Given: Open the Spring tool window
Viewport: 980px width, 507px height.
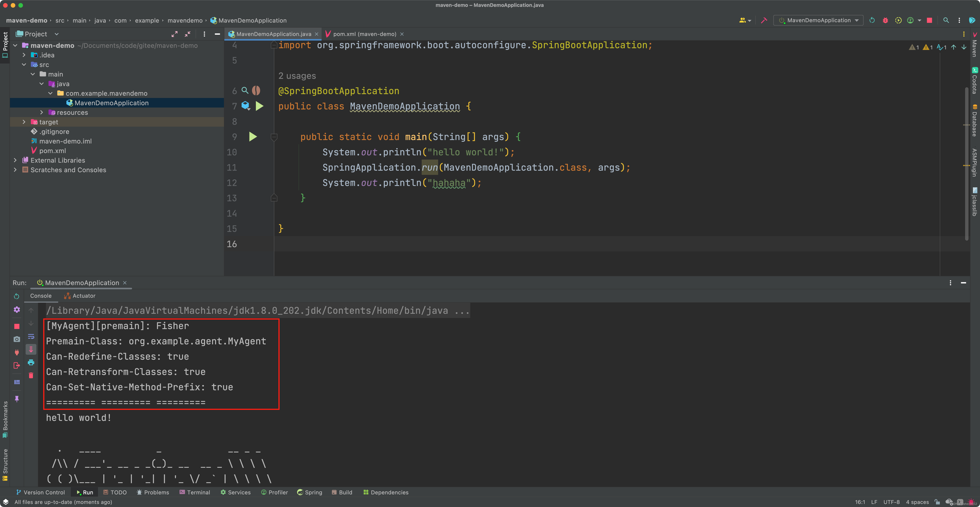Looking at the screenshot, I should click(x=309, y=492).
